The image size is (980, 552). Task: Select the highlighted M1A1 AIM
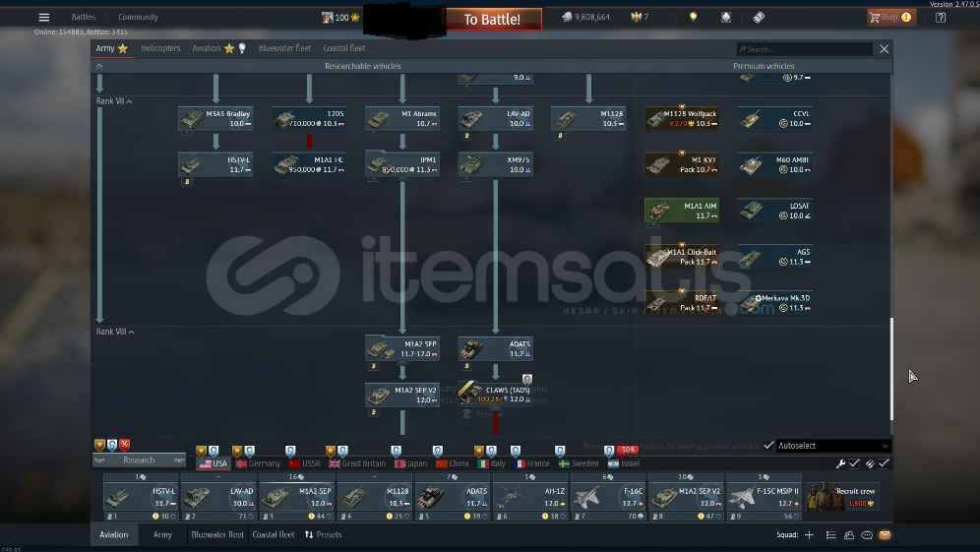(x=682, y=212)
